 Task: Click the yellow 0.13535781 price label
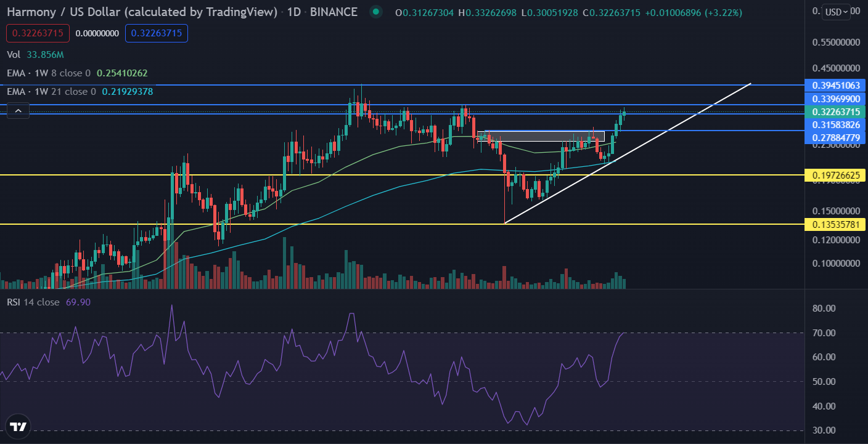tap(835, 224)
